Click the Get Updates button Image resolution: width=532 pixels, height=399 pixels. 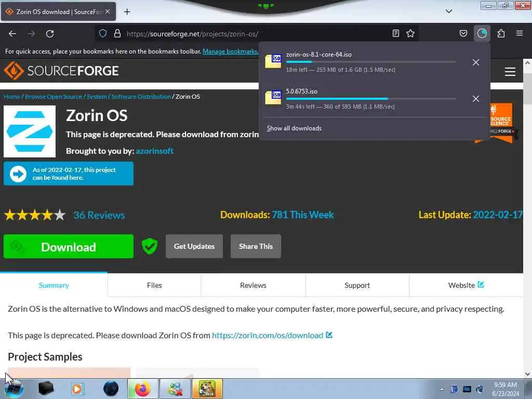[x=194, y=246]
